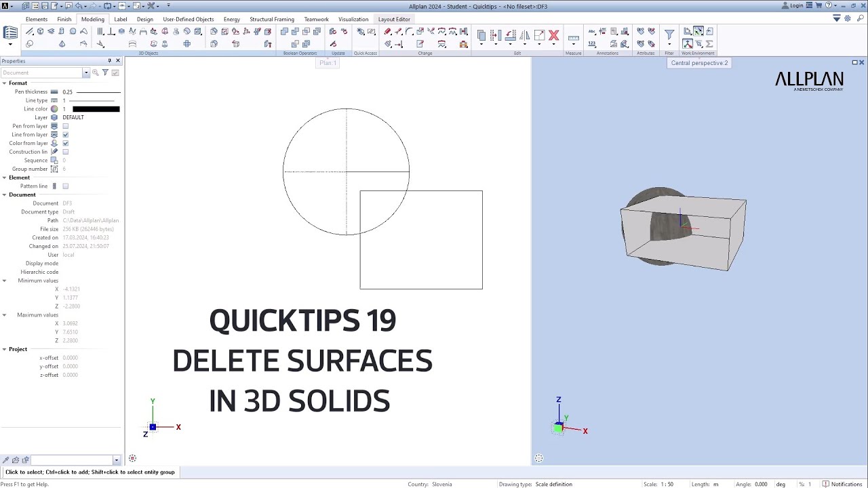This screenshot has width=868, height=488.
Task: Collapse the Element section
Action: click(4, 178)
